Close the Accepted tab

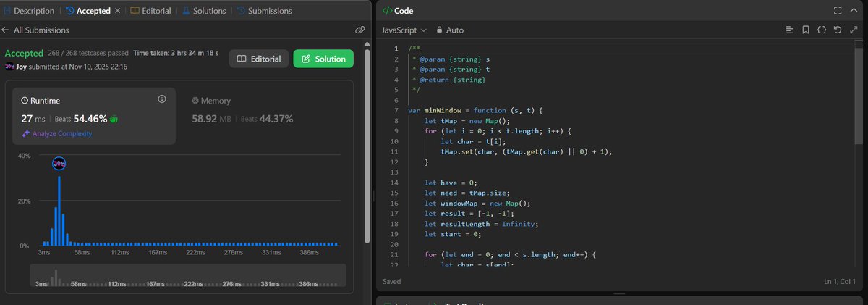click(118, 11)
